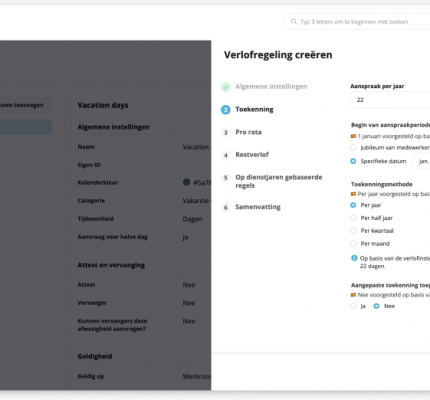Select the Per half jaar option

[353, 218]
